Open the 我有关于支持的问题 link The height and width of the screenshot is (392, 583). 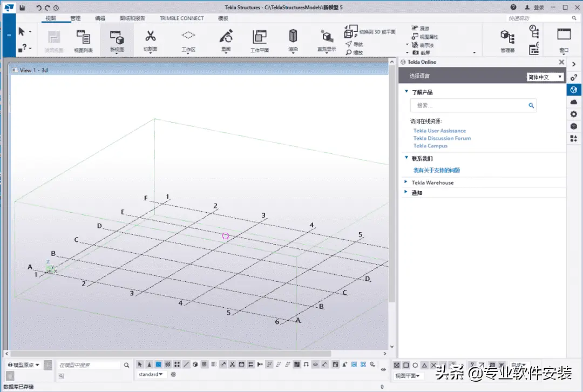point(437,170)
